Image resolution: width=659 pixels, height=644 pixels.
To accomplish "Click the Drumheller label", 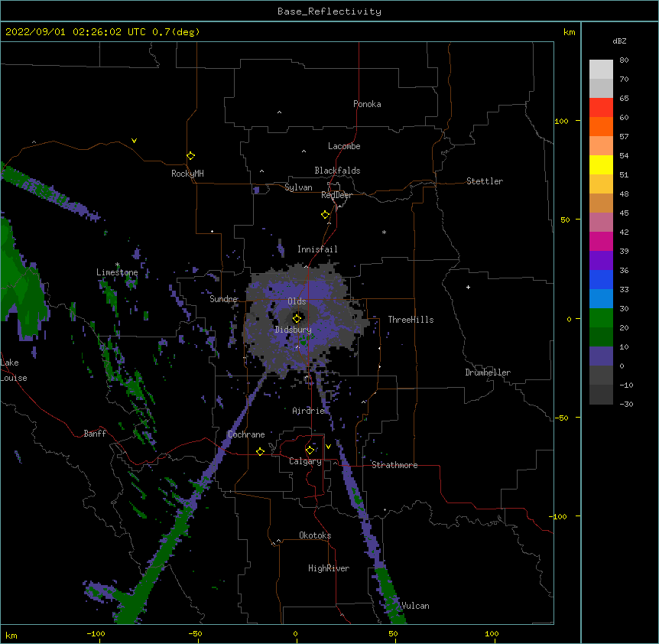I will 488,372.
